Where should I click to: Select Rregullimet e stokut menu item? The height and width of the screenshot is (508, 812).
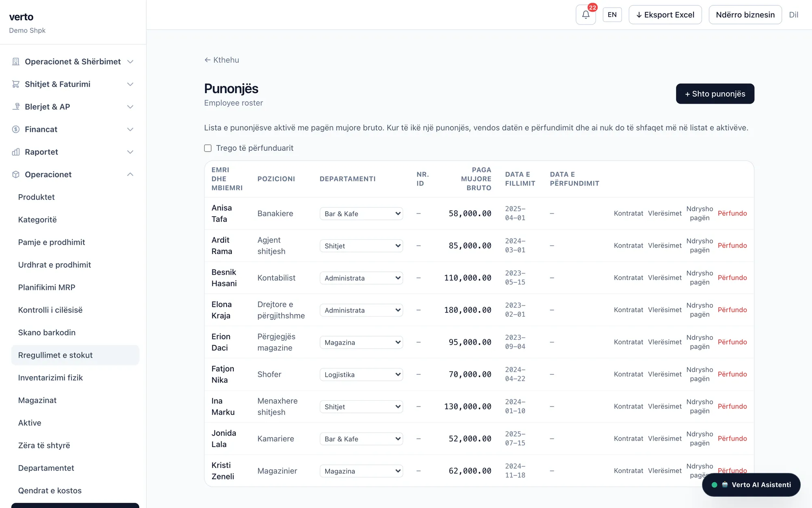coord(75,355)
